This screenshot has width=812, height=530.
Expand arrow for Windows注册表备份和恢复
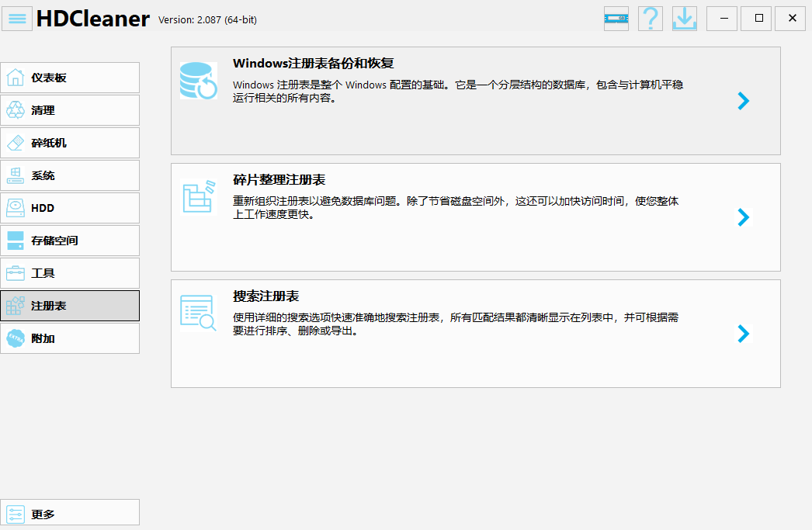(x=744, y=101)
